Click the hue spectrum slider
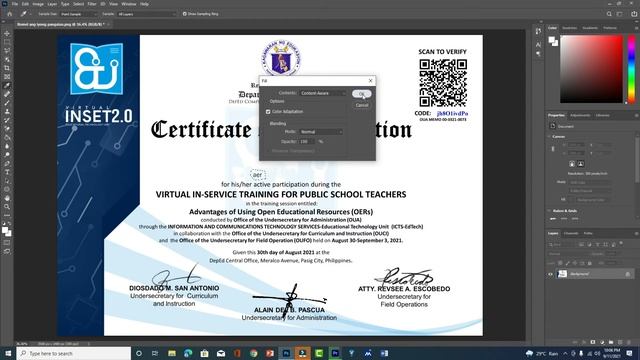 coord(631,69)
